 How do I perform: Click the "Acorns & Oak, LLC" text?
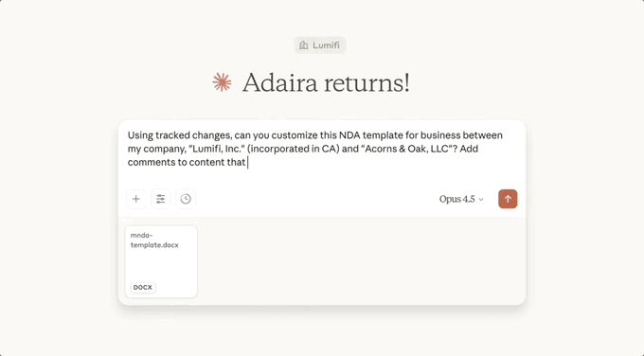pyautogui.click(x=407, y=149)
